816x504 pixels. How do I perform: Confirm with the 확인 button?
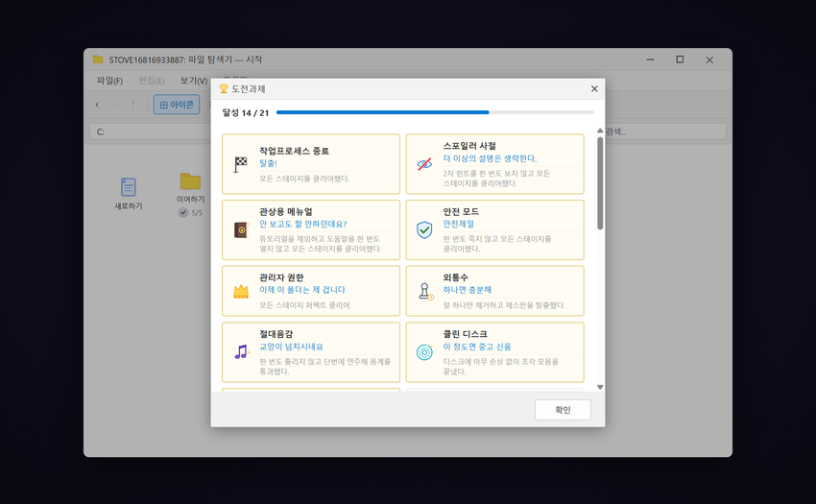(x=564, y=410)
